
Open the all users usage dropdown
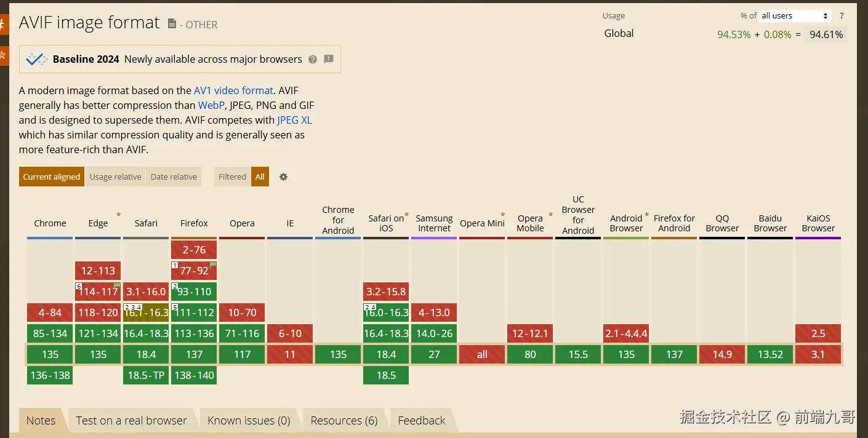pos(795,16)
